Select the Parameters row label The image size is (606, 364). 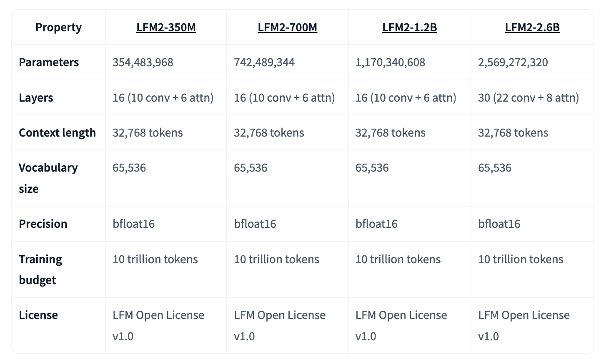point(49,62)
